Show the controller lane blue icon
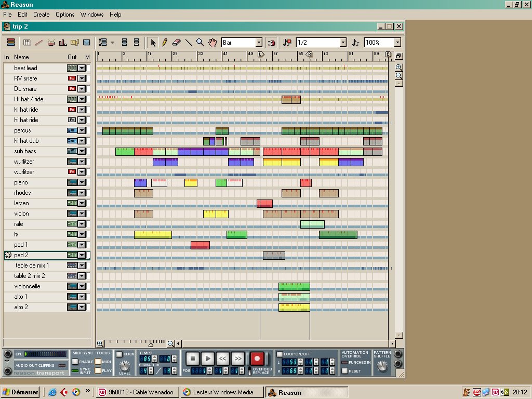Viewport: 532px width, 399px height. coord(87,43)
